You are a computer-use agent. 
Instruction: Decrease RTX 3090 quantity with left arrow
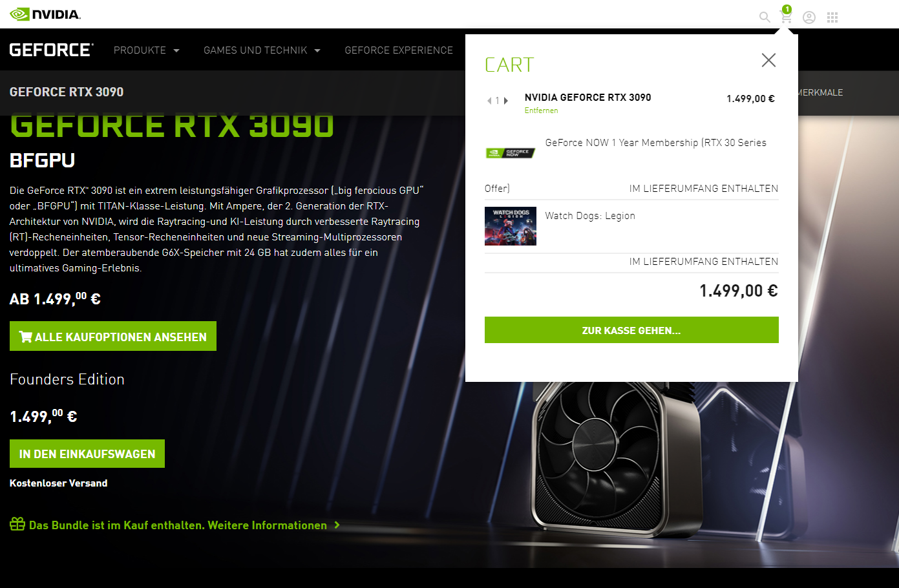(x=490, y=101)
